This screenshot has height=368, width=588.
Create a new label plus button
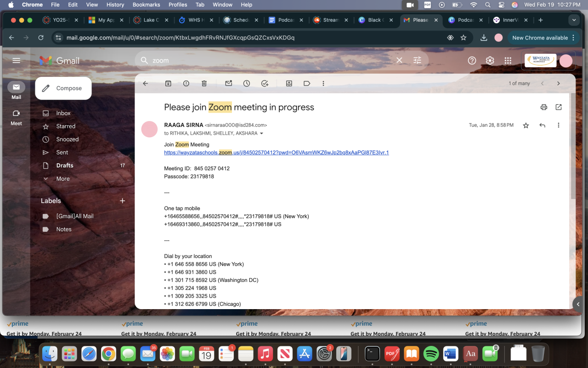tap(123, 201)
